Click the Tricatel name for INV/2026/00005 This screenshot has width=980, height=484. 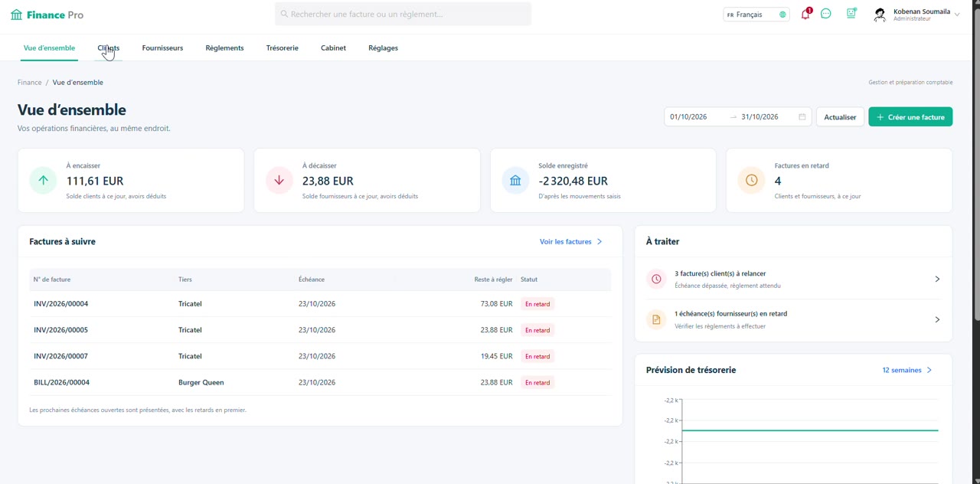[190, 330]
